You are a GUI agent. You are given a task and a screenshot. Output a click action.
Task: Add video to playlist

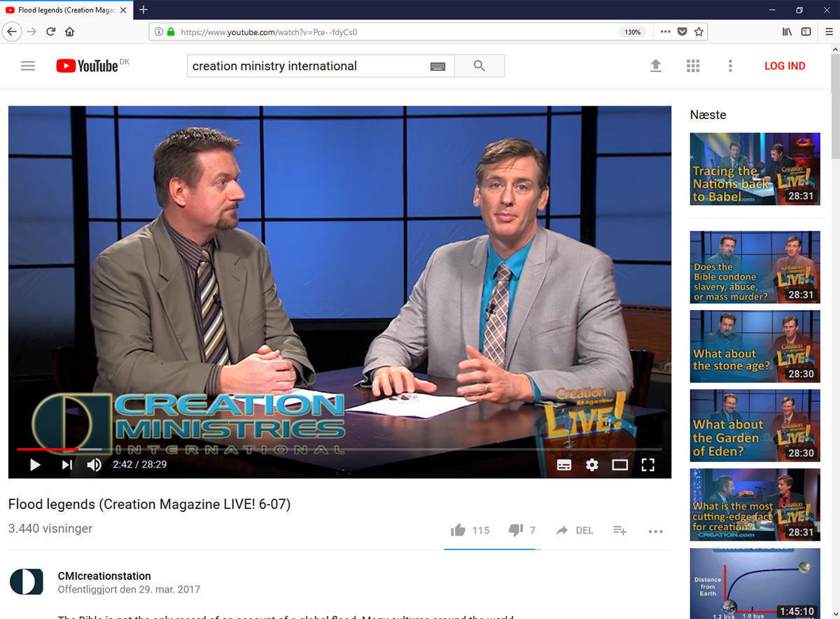(x=619, y=531)
